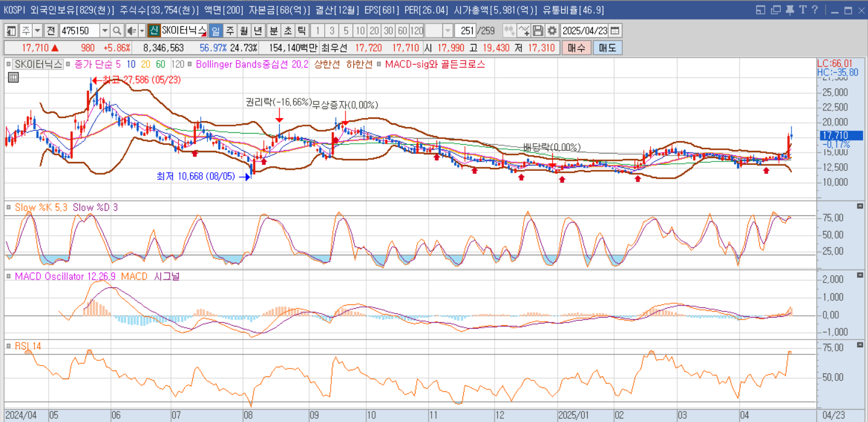Choose the 10 interval preset

360,31
